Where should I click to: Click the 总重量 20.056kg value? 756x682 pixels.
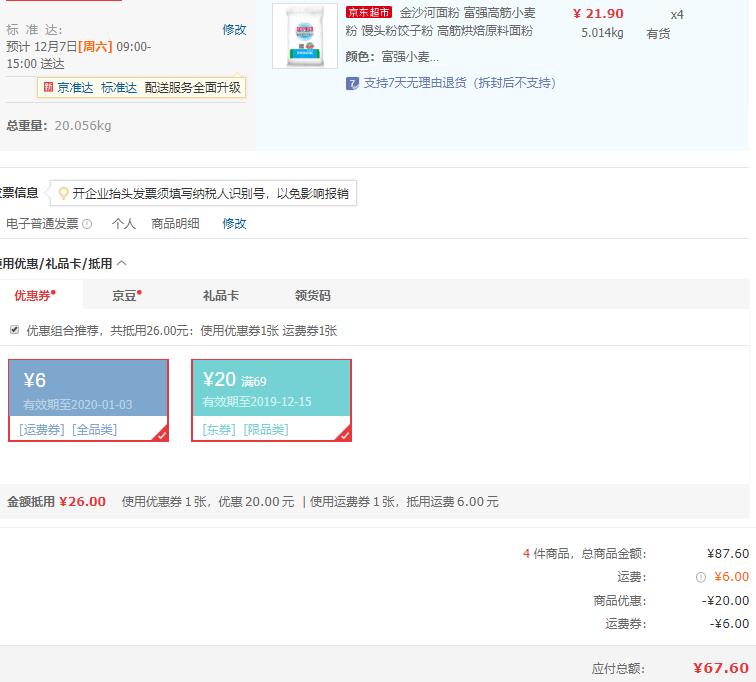(83, 126)
